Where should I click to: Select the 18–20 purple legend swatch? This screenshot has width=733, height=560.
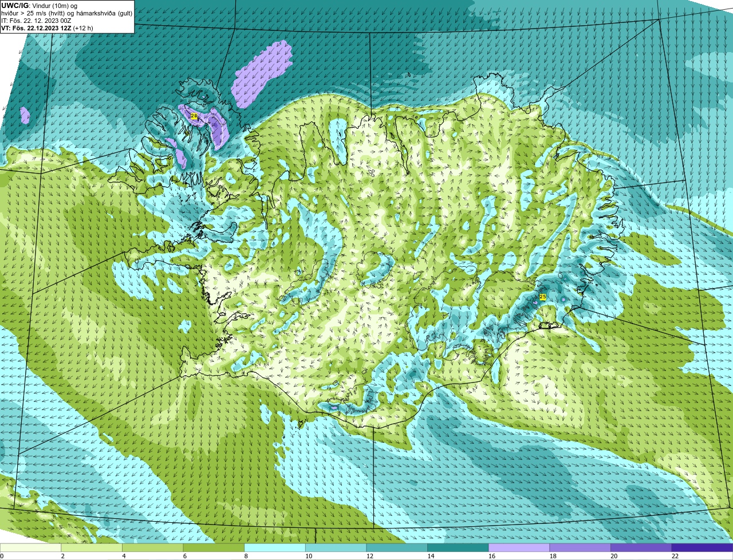(580, 547)
